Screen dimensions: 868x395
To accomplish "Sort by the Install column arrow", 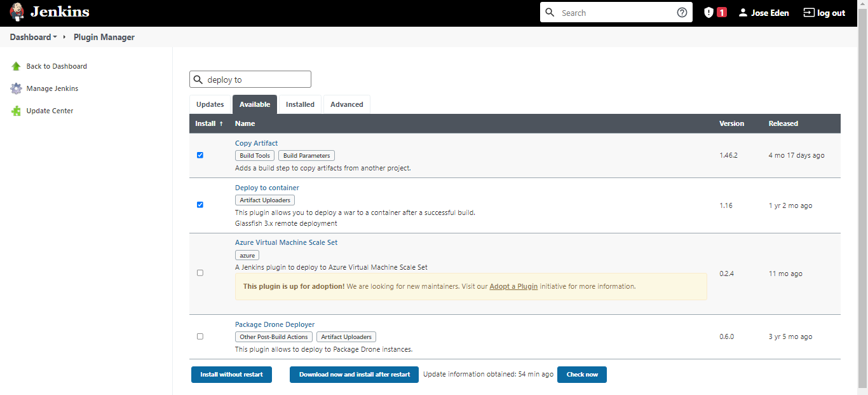I will point(221,124).
